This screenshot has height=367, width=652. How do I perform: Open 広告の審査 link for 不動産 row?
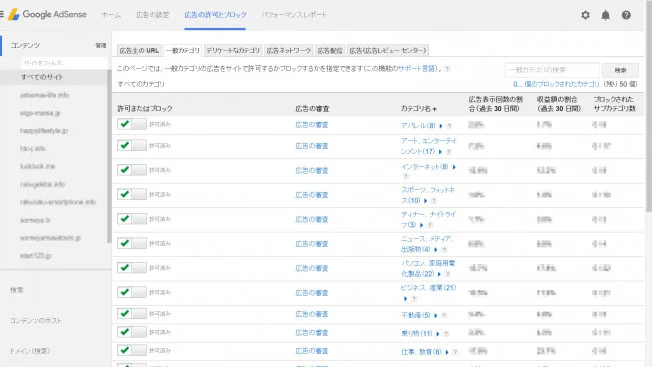tap(312, 314)
